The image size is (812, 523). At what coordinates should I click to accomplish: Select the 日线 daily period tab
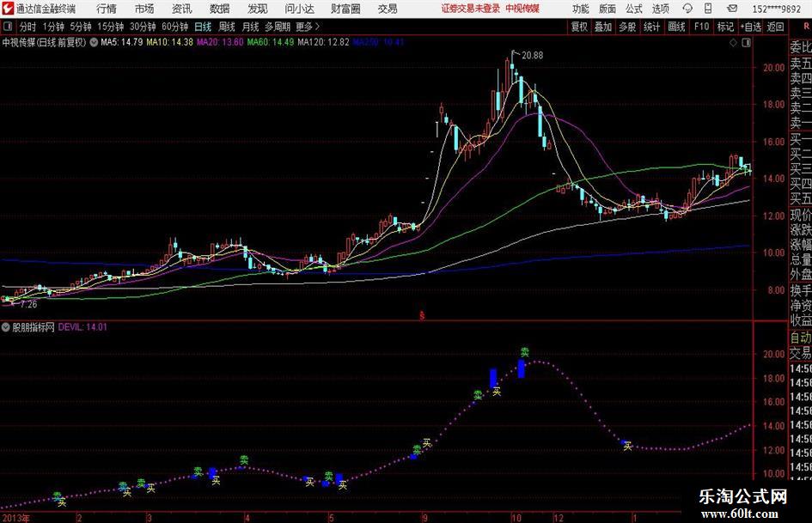coord(203,27)
